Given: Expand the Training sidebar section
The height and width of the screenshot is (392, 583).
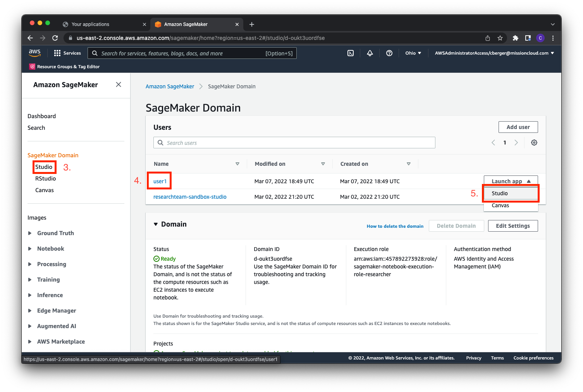Looking at the screenshot, I should [30, 280].
